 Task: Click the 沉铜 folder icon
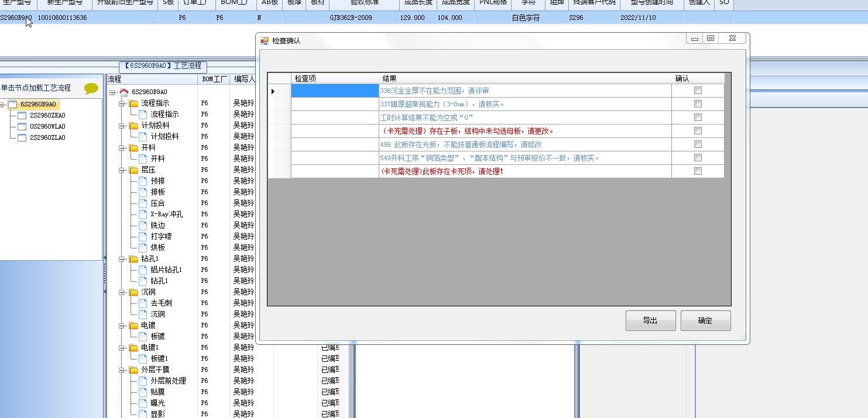(133, 292)
